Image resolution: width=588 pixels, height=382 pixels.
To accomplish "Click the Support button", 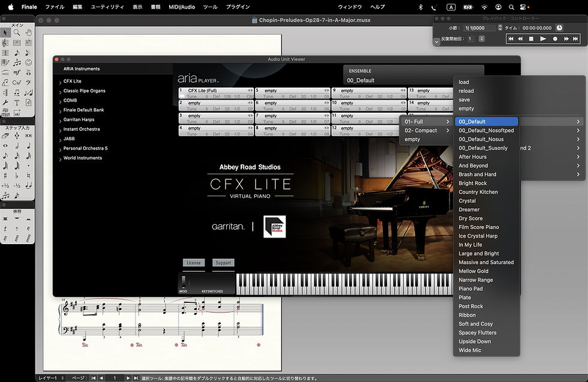I will click(x=223, y=263).
